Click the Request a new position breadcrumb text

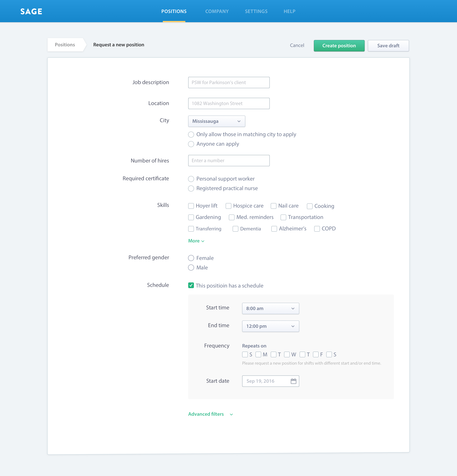[119, 45]
